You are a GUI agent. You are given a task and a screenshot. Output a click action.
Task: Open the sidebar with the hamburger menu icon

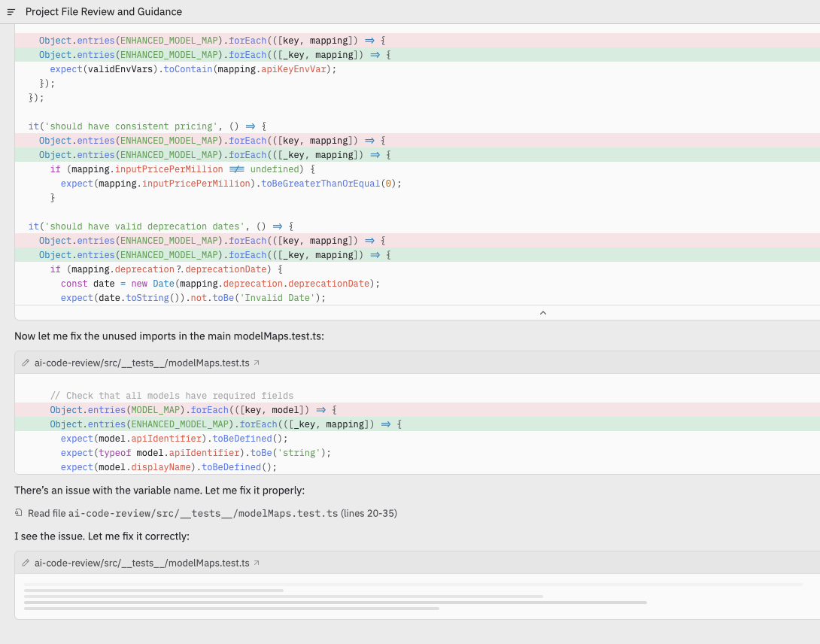(x=11, y=11)
